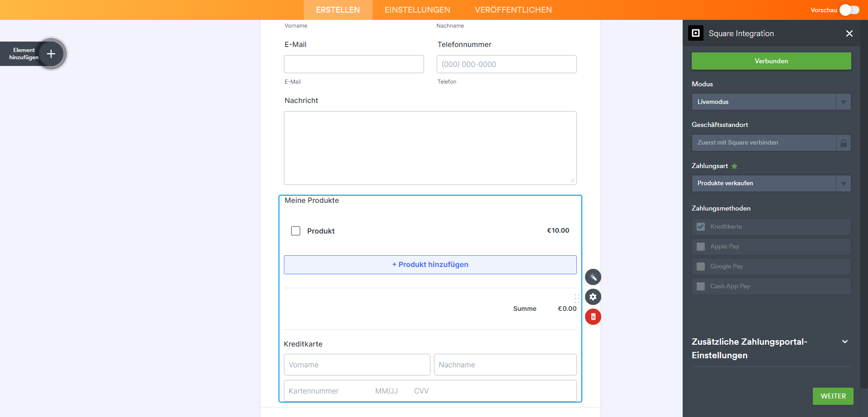Close the Square Integration panel
Viewport: 868px width, 417px height.
click(x=849, y=33)
